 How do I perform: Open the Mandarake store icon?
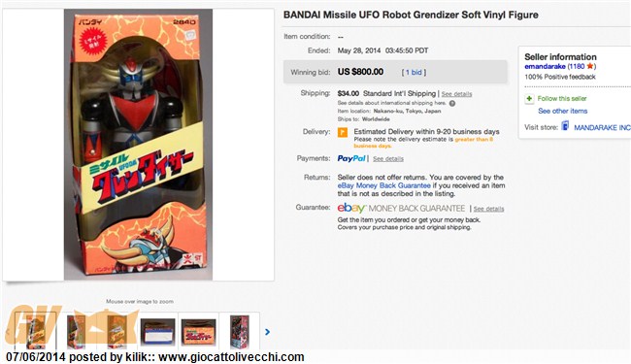coord(565,126)
